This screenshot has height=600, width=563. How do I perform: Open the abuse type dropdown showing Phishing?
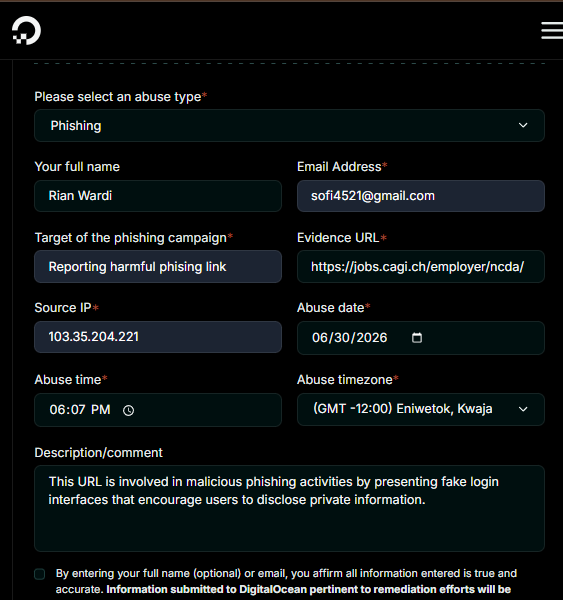(x=289, y=126)
